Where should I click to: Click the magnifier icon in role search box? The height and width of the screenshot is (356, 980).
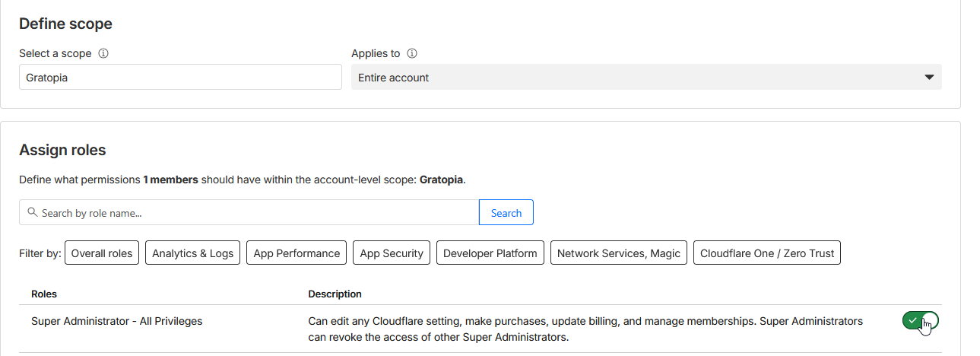(32, 213)
